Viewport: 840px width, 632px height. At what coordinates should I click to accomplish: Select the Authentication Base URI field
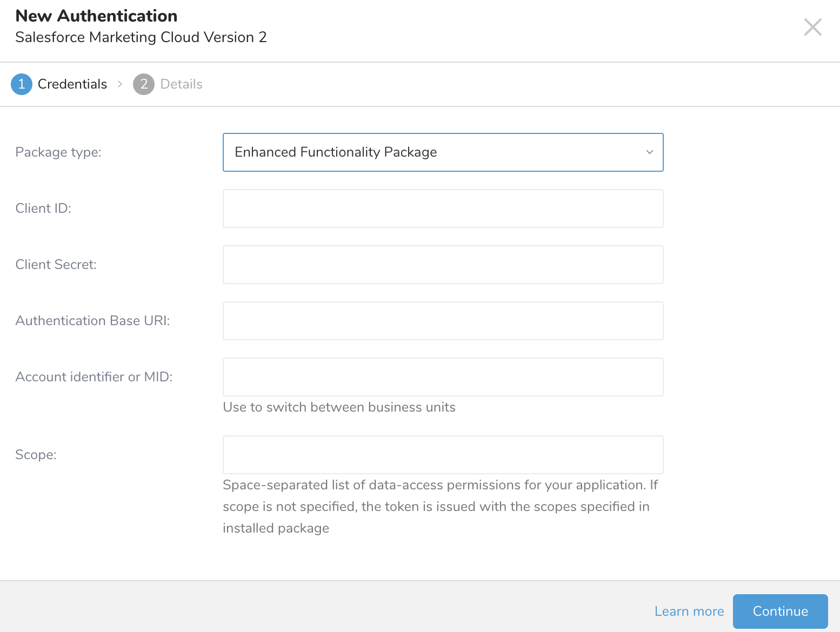[x=443, y=321]
